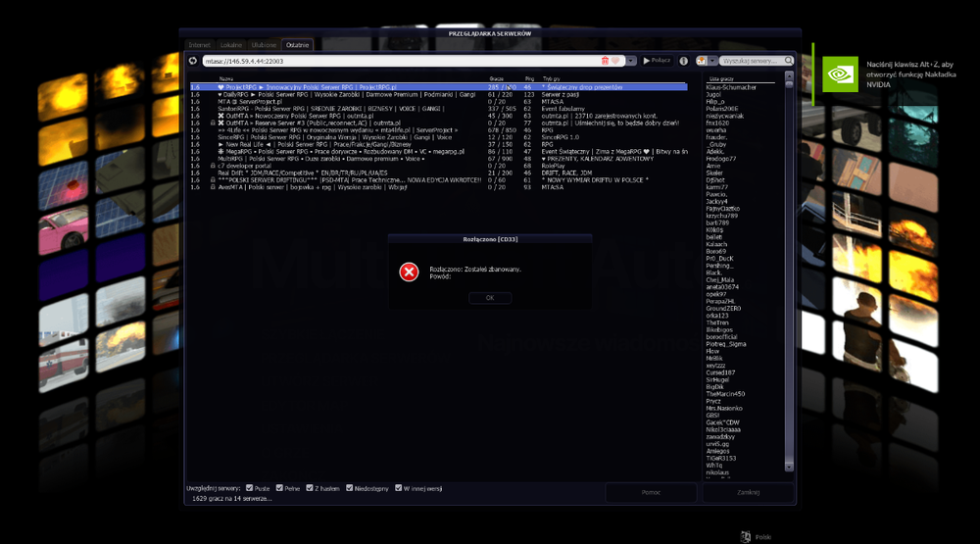The width and height of the screenshot is (980, 544).
Task: Click the player list scroll up arrow
Action: click(x=789, y=75)
